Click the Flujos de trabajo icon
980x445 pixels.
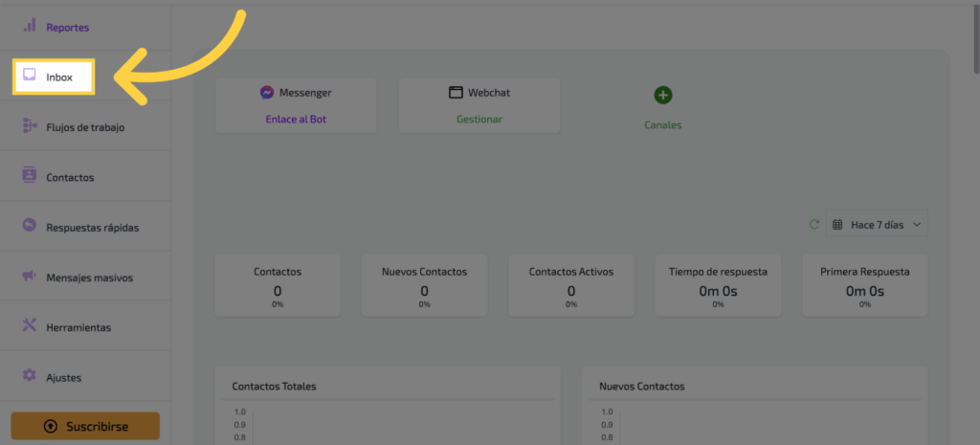coord(30,126)
